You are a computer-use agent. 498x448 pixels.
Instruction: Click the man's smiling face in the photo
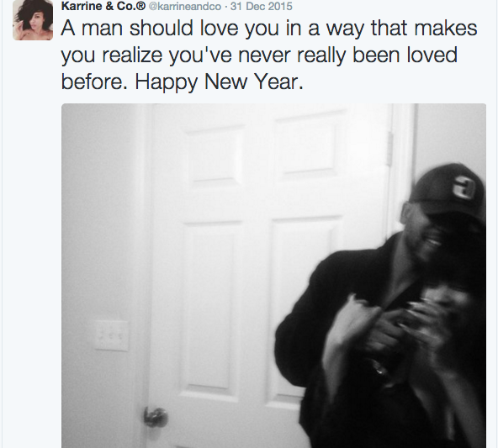point(427,234)
